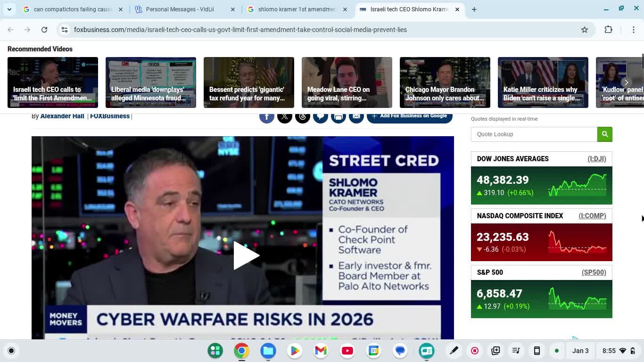
Task: Reload the Fox Business page
Action: pos(44,30)
